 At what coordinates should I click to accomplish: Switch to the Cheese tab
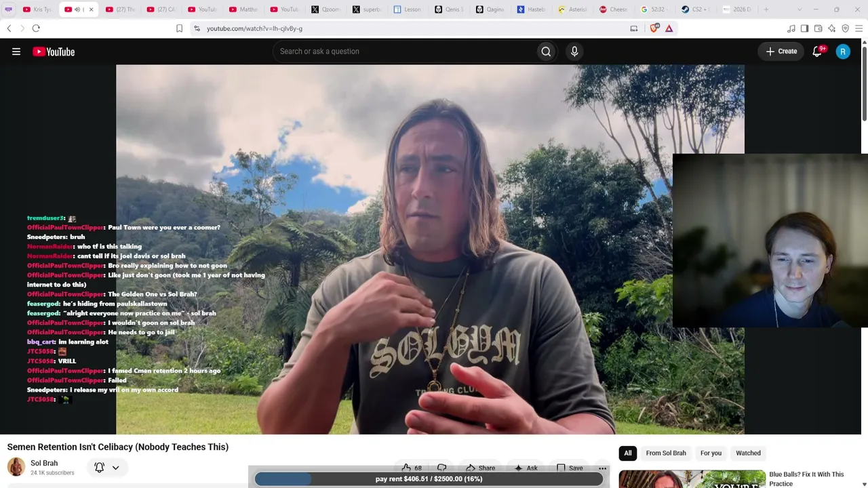[613, 9]
